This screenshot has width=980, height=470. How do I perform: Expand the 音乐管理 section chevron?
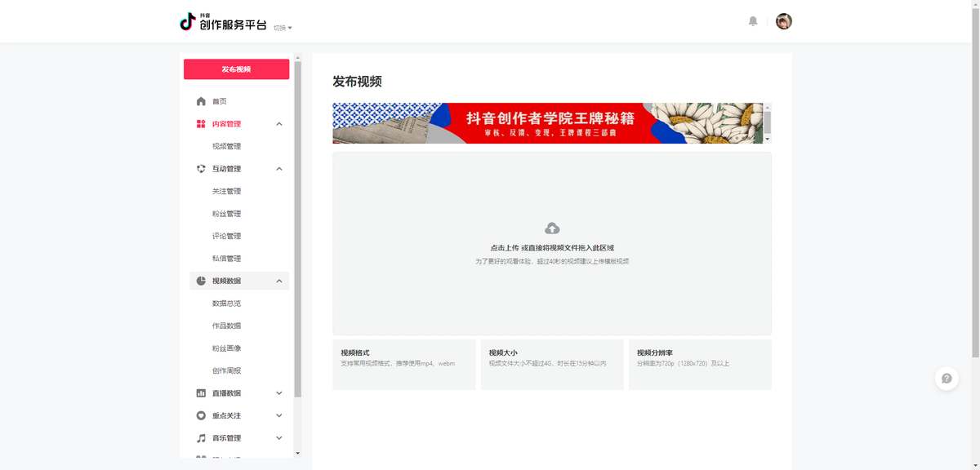click(279, 438)
